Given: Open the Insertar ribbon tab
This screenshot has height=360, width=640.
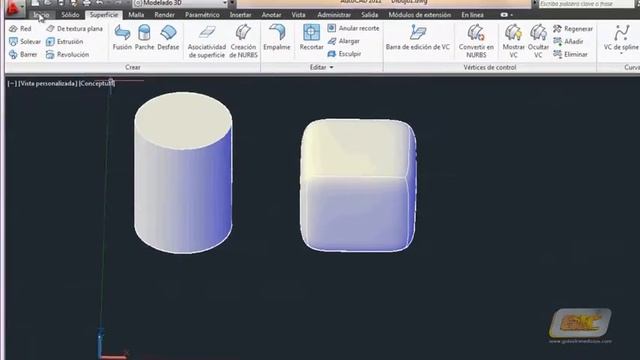Looking at the screenshot, I should click(x=240, y=15).
